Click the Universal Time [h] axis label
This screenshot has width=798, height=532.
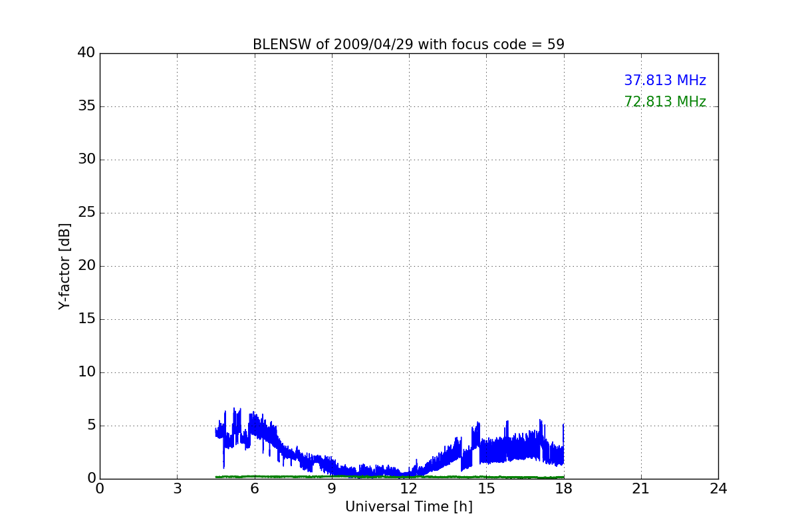click(x=409, y=507)
